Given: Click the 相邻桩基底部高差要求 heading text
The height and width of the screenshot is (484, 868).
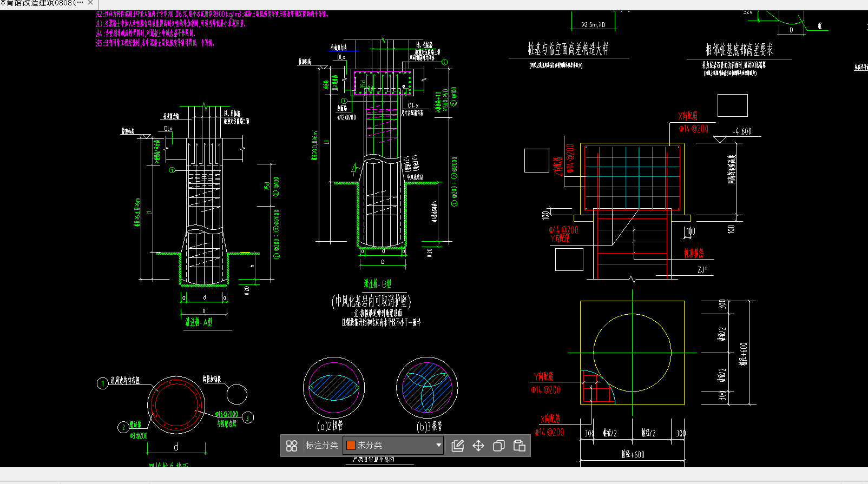Looking at the screenshot, I should pyautogui.click(x=739, y=50).
